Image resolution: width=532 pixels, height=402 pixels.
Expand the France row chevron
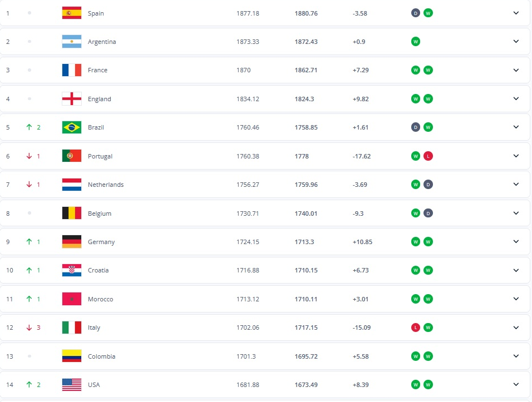pyautogui.click(x=516, y=70)
